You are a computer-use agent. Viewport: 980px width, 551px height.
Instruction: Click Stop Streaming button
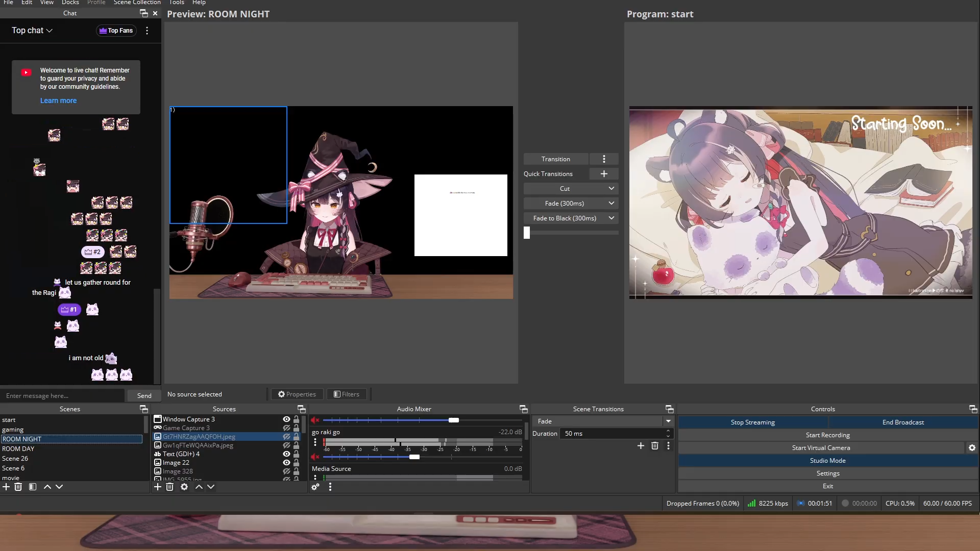pos(752,422)
